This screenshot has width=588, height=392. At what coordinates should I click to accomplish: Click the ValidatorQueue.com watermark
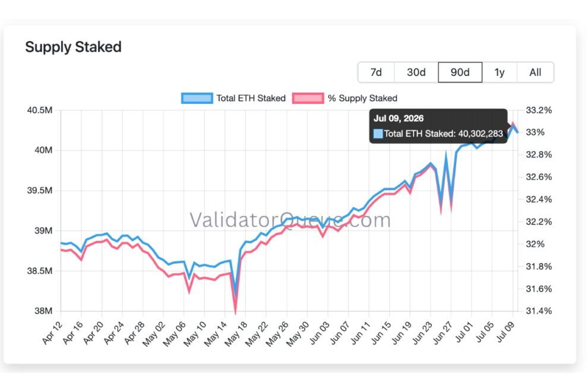coord(290,220)
